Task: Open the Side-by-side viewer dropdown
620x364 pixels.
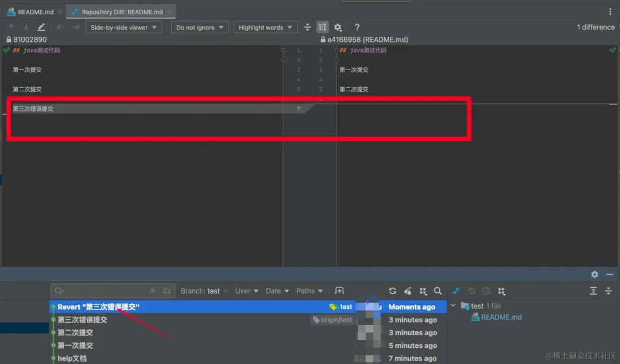Action: pyautogui.click(x=124, y=28)
